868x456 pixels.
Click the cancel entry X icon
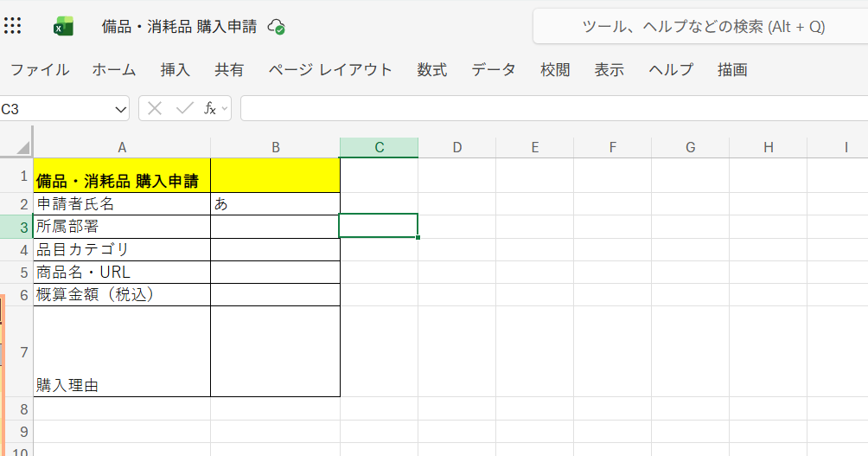tap(155, 108)
